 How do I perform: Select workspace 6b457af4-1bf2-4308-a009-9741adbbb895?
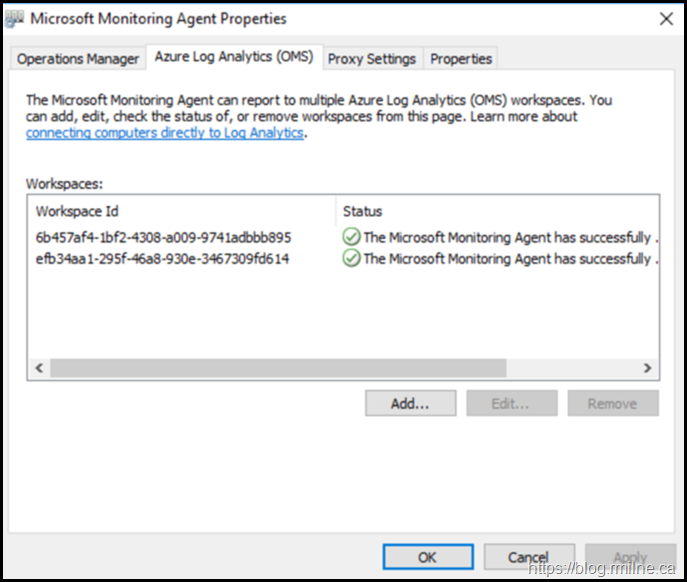coord(163,238)
